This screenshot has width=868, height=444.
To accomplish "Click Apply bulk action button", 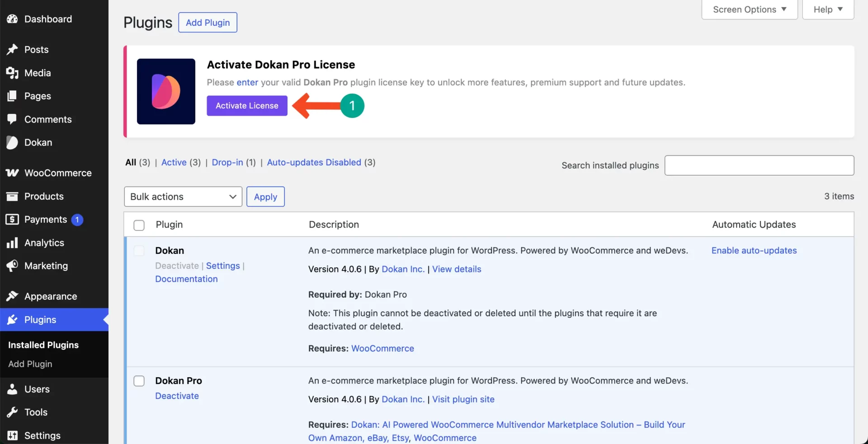I will [265, 197].
